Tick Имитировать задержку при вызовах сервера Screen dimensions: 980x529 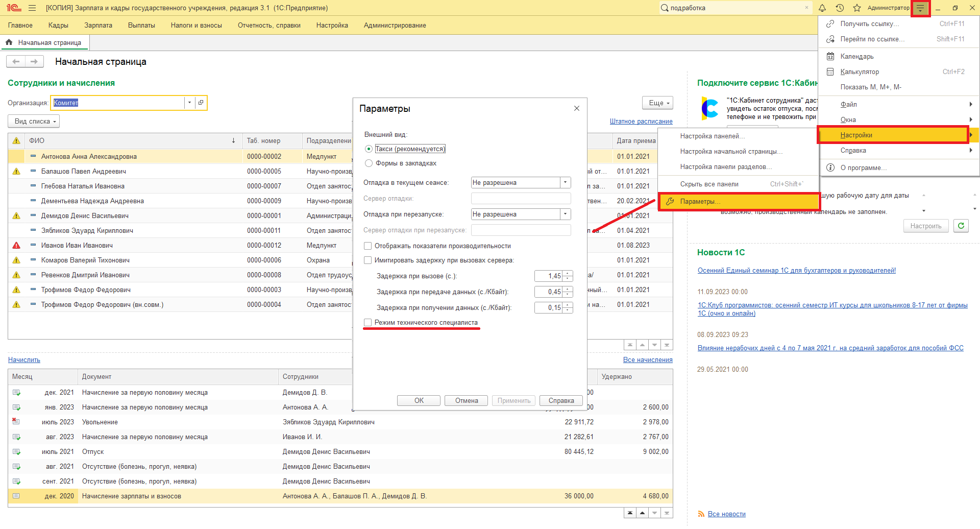click(367, 260)
